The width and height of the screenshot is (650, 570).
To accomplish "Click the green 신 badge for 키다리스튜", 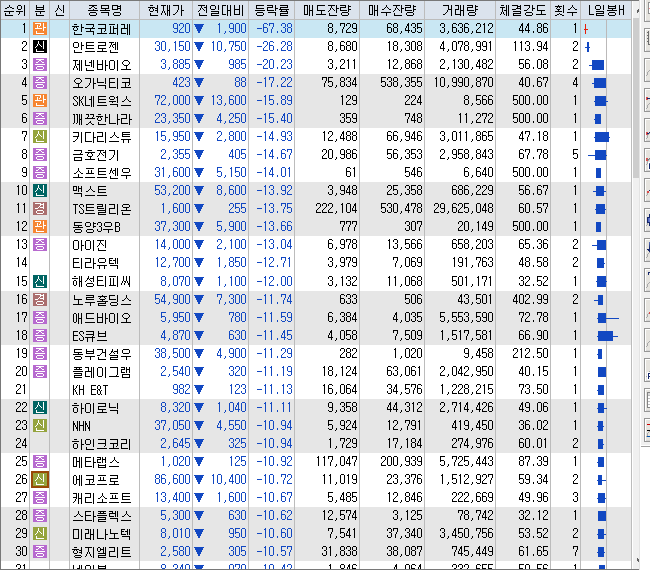I will [40, 136].
